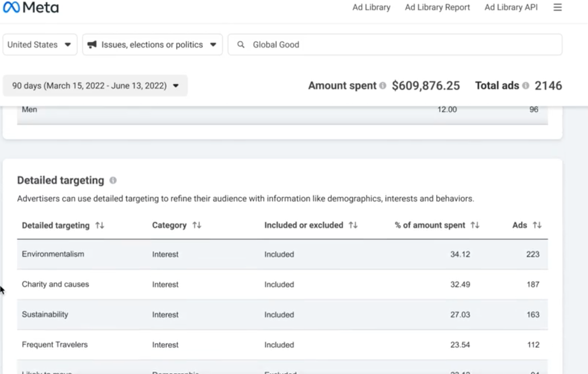Click the search magnifier icon

pyautogui.click(x=241, y=45)
